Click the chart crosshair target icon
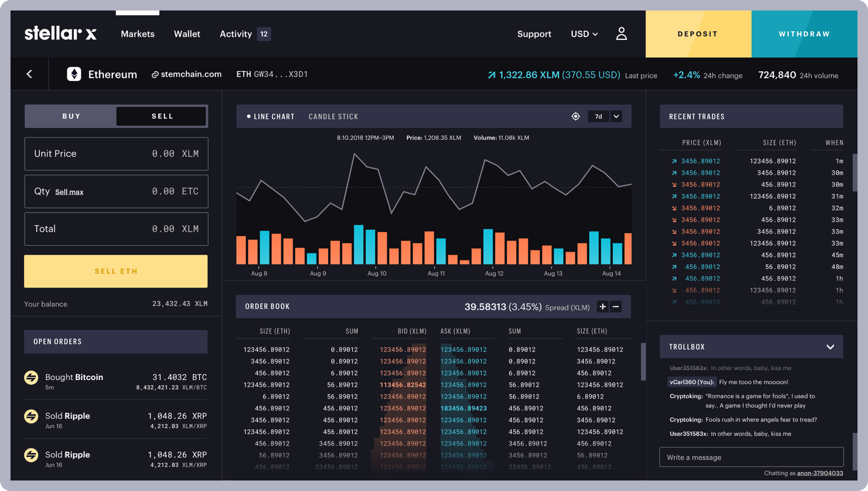Viewport: 868px width, 491px height. (x=575, y=116)
